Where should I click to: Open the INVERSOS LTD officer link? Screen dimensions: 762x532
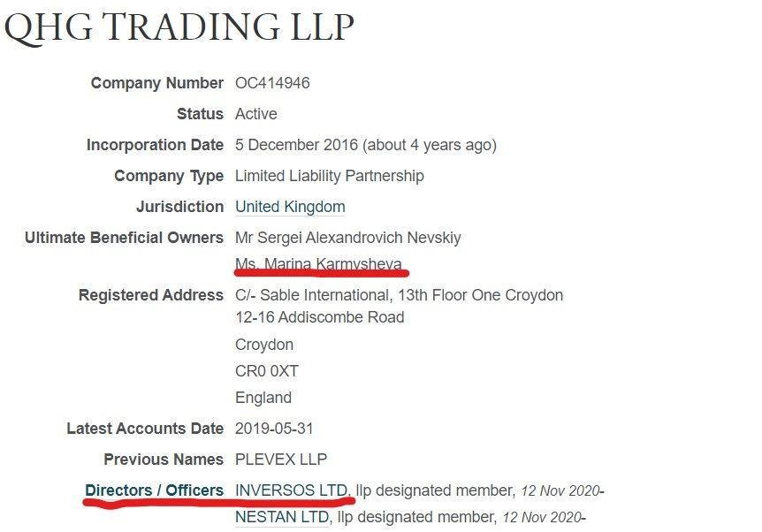(x=292, y=490)
